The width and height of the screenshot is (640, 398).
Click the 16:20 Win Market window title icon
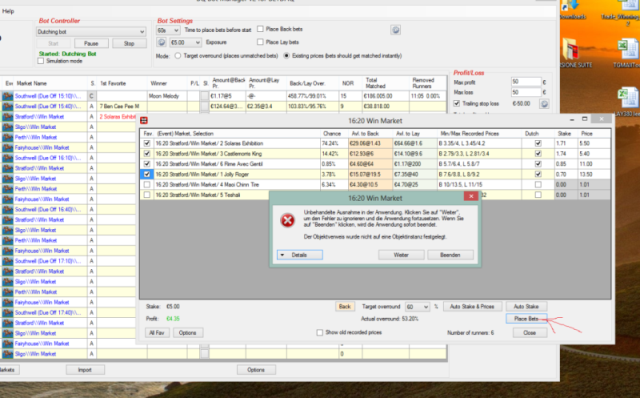coord(144,120)
